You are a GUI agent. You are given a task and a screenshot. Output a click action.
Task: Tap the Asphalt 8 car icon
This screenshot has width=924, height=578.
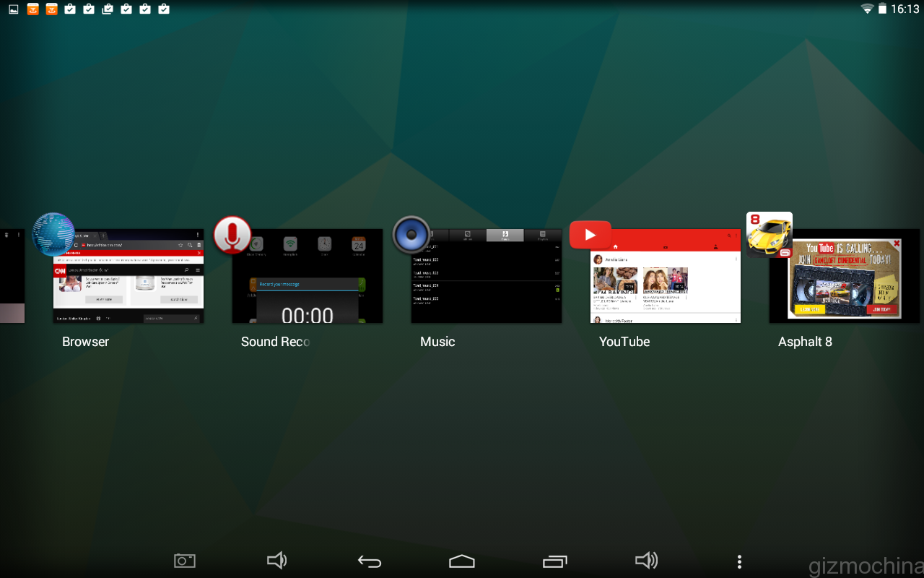point(770,234)
